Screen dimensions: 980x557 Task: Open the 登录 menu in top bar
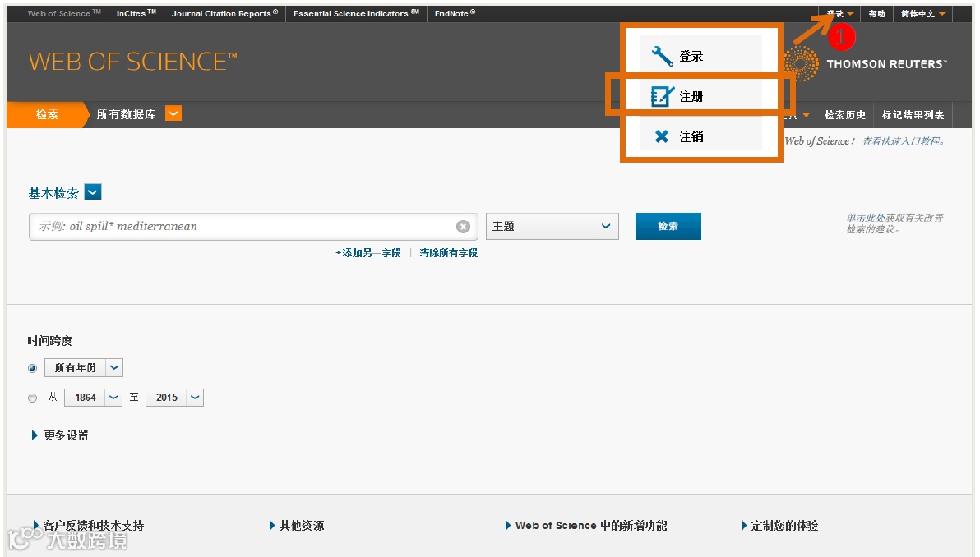[x=839, y=14]
